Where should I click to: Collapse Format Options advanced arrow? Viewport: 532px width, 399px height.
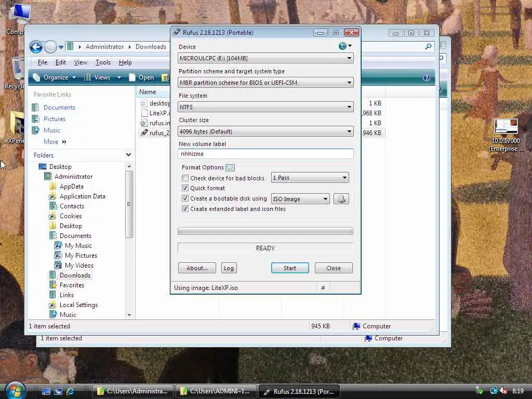230,167
